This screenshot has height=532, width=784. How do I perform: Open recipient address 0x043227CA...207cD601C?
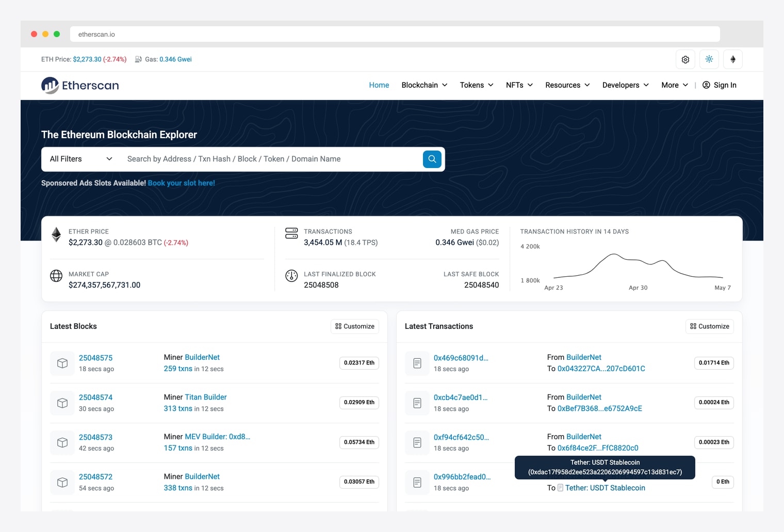tap(601, 369)
